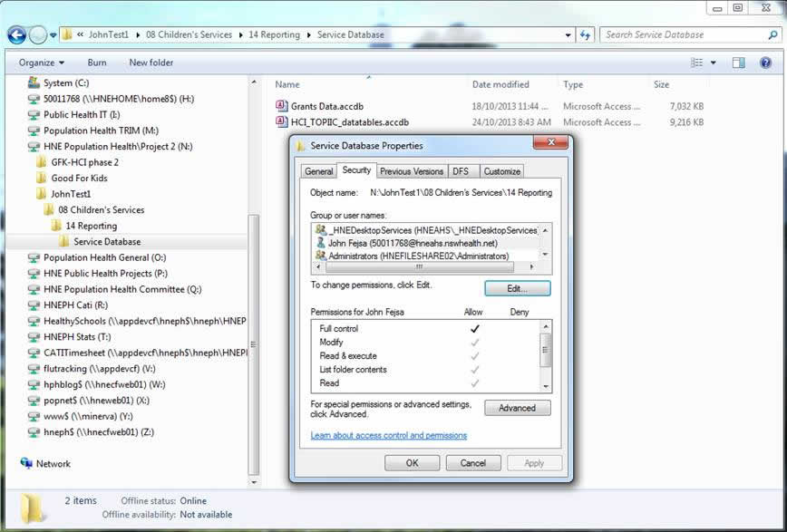Open the Organize dropdown menu

click(x=42, y=63)
